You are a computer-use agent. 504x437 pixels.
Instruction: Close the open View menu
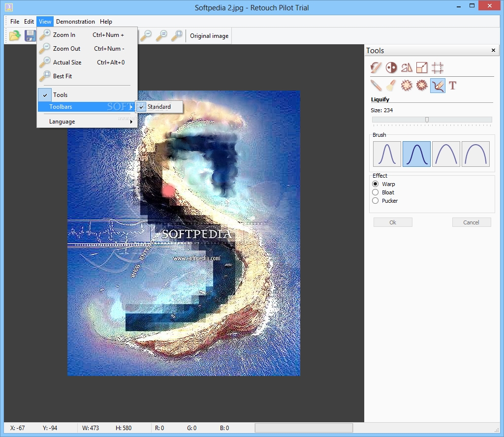tap(45, 22)
